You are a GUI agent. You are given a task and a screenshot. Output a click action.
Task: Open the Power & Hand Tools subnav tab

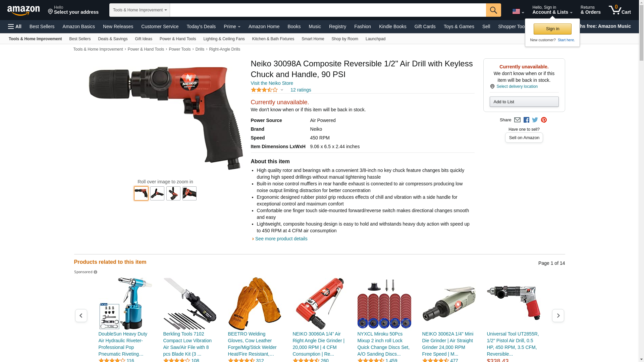[178, 39]
